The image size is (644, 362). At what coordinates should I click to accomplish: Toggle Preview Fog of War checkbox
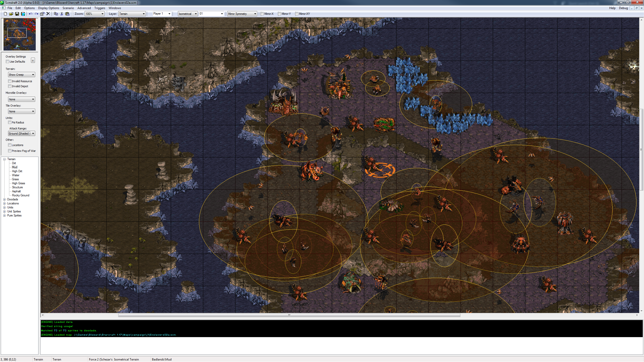pyautogui.click(x=10, y=151)
